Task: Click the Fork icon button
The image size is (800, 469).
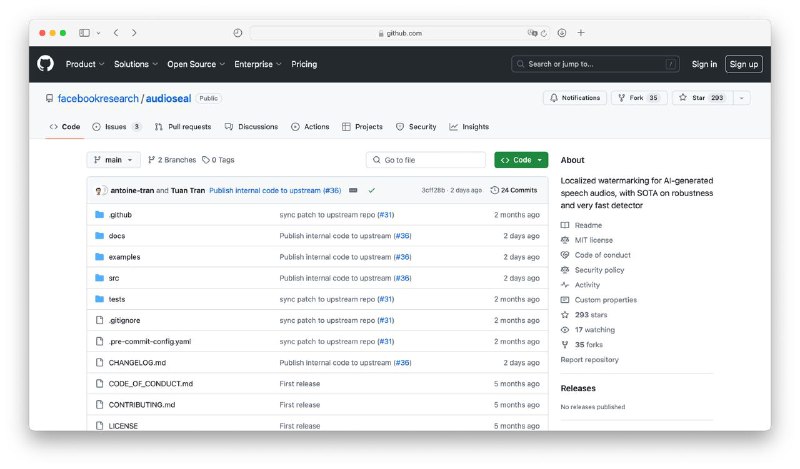Action: (x=623, y=98)
